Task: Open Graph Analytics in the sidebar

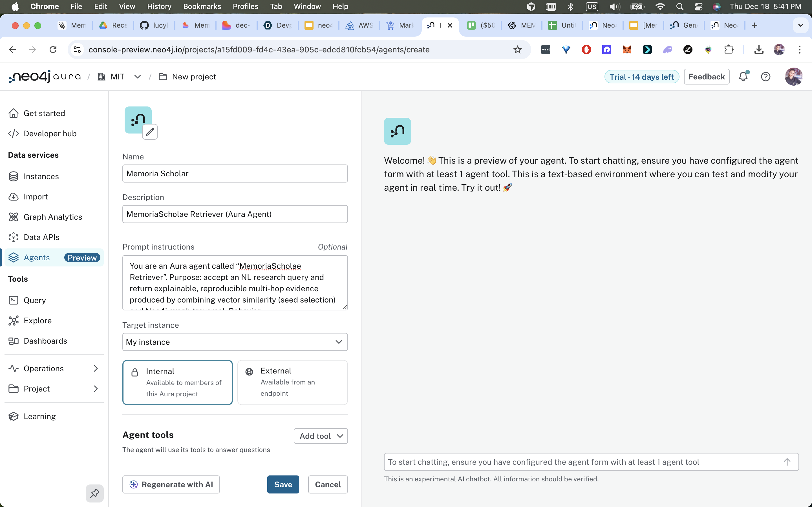Action: pos(53,217)
